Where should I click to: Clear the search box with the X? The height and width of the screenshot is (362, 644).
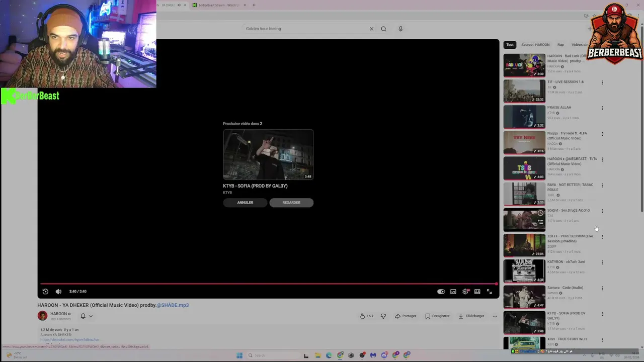coord(371,29)
